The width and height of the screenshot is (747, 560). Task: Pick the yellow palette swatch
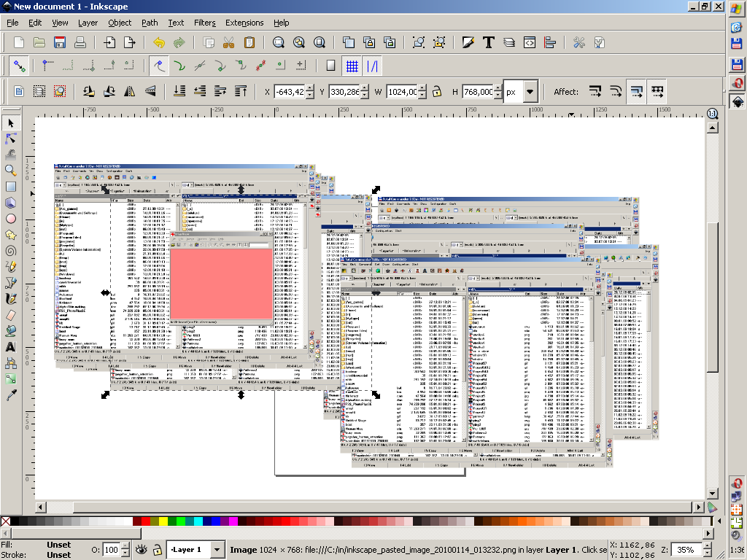click(163, 521)
